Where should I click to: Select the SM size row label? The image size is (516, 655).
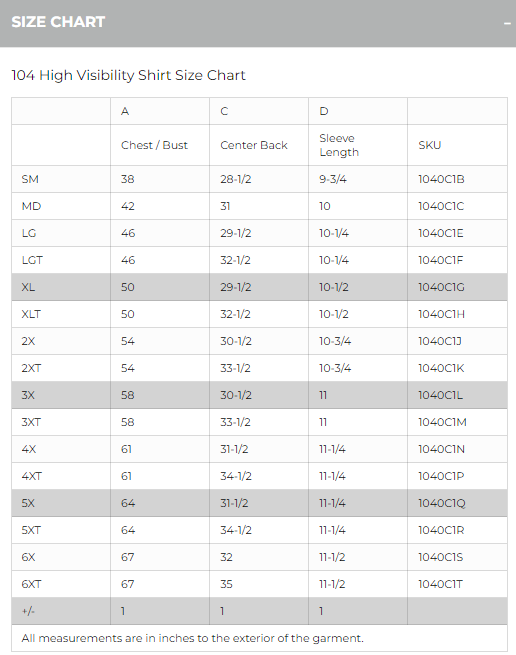pyautogui.click(x=30, y=179)
